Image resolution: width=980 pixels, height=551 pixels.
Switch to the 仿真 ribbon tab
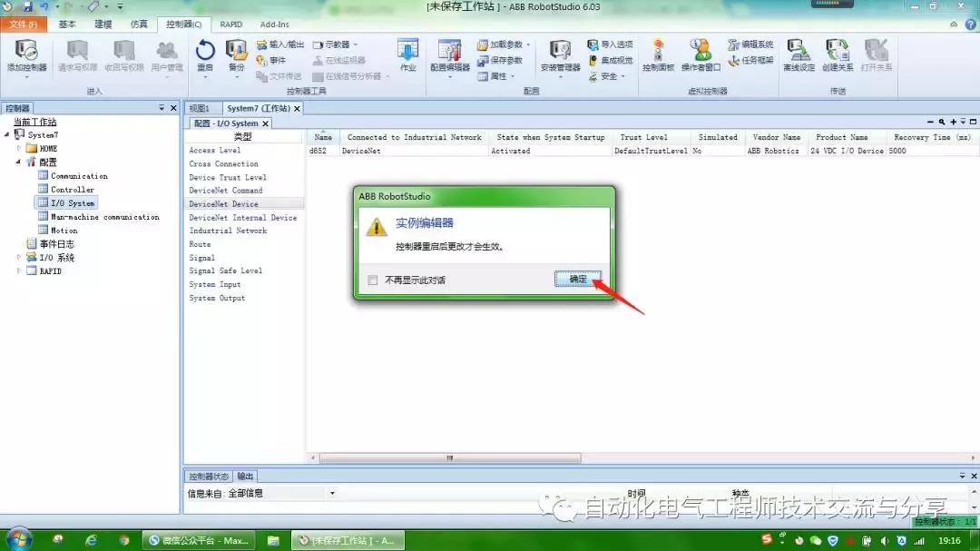(139, 25)
